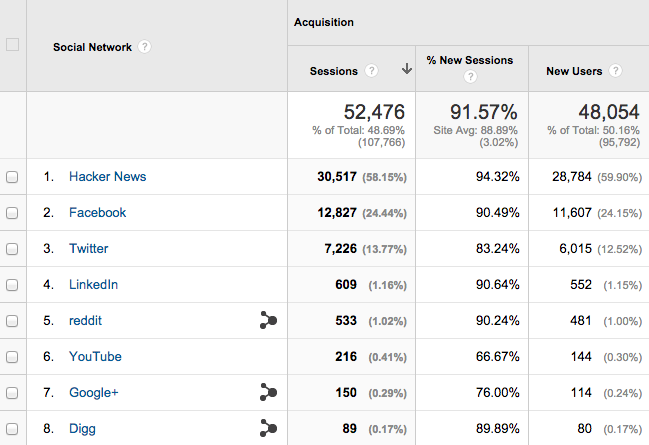Image resolution: width=649 pixels, height=445 pixels.
Task: Check the Hacker News row checkbox
Action: [x=12, y=177]
